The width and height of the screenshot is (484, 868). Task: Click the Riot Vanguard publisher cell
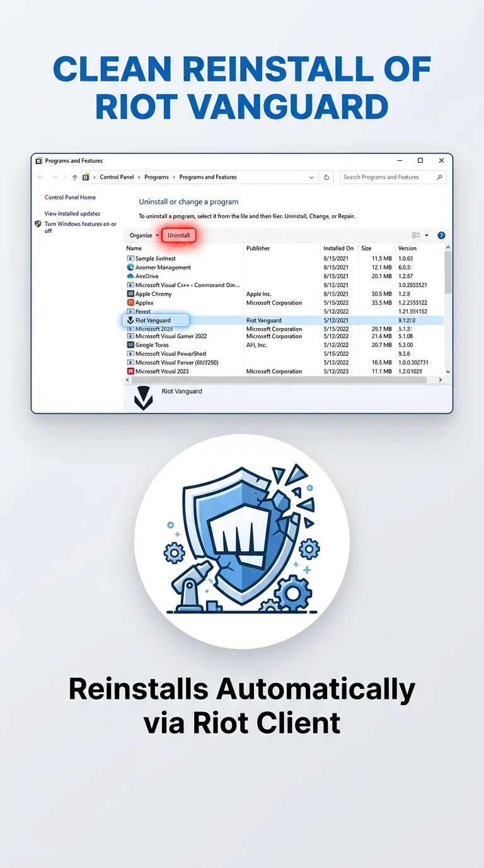[x=263, y=320]
